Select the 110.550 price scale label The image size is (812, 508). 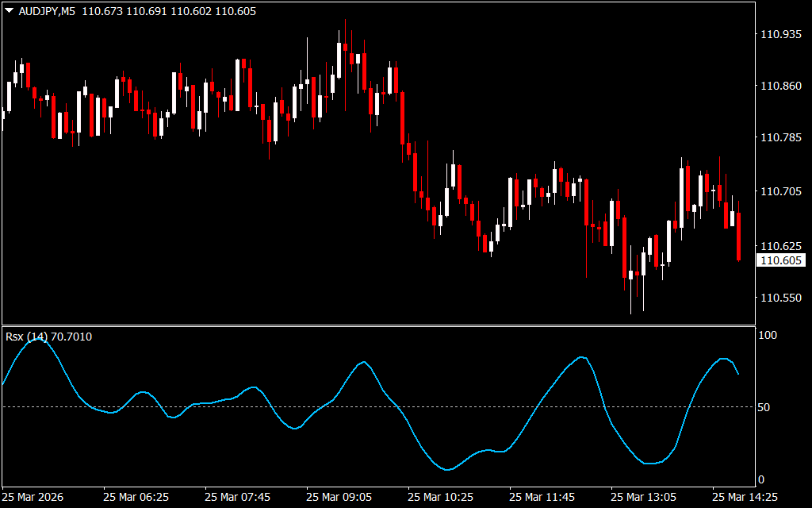coord(780,298)
